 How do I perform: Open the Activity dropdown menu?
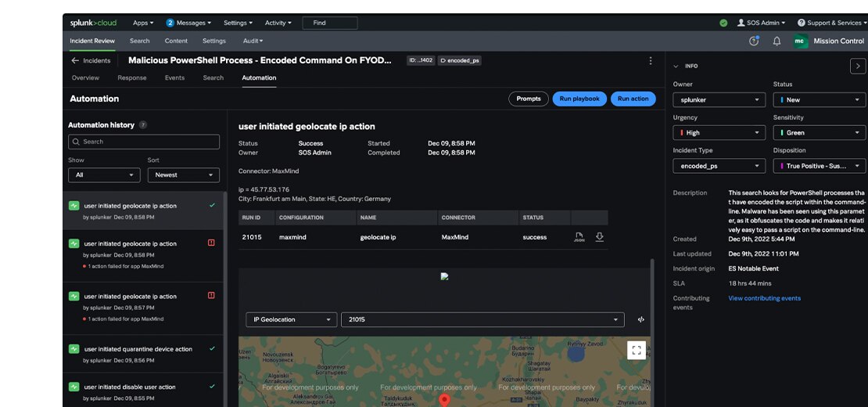(278, 23)
